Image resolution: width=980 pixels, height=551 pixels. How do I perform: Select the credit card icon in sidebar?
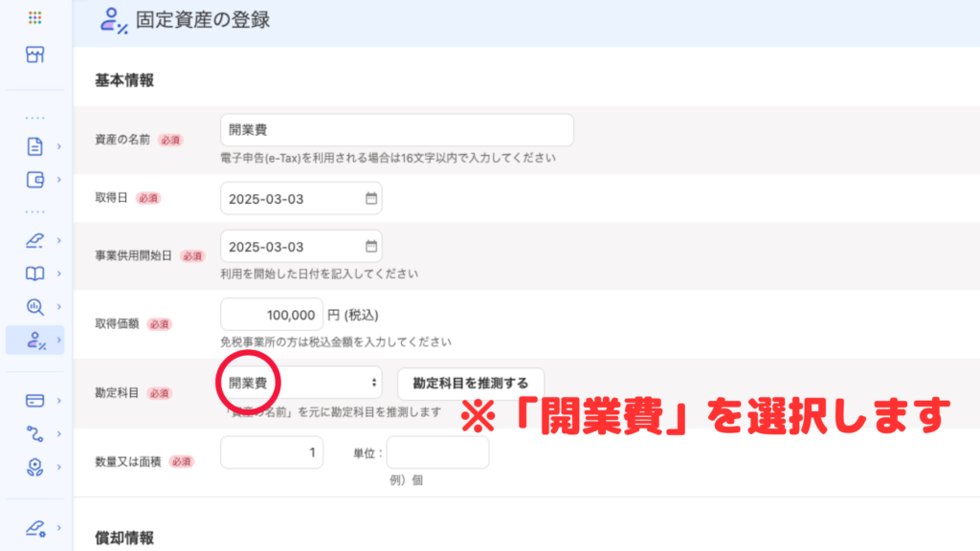click(34, 401)
